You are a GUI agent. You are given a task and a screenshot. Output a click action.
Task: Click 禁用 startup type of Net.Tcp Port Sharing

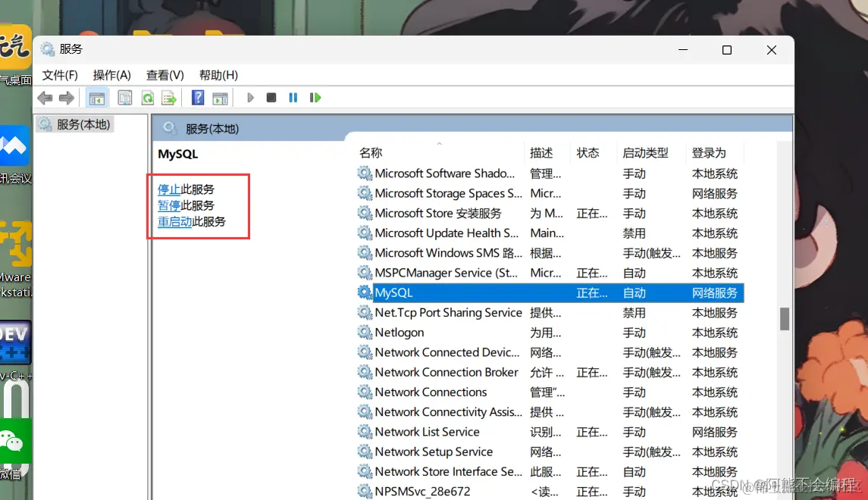pos(634,313)
